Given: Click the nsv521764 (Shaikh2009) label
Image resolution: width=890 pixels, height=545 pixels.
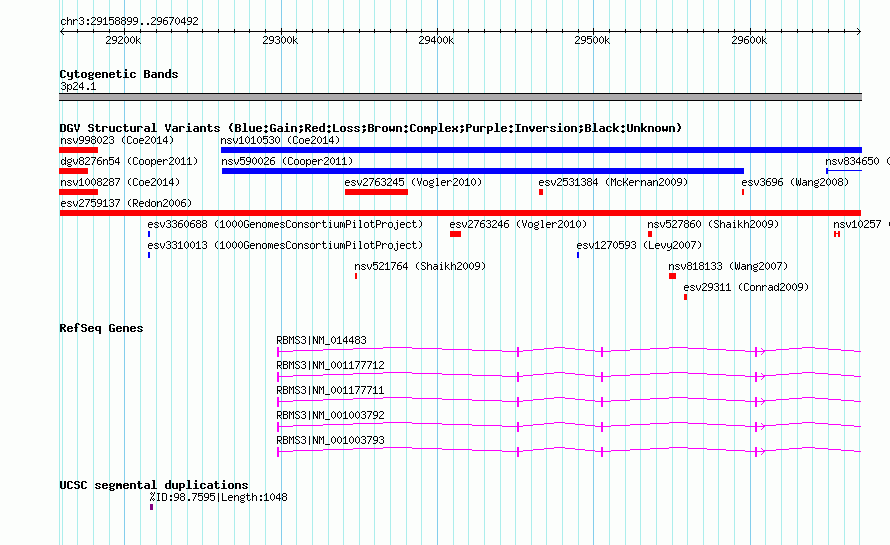Looking at the screenshot, I should point(420,266).
